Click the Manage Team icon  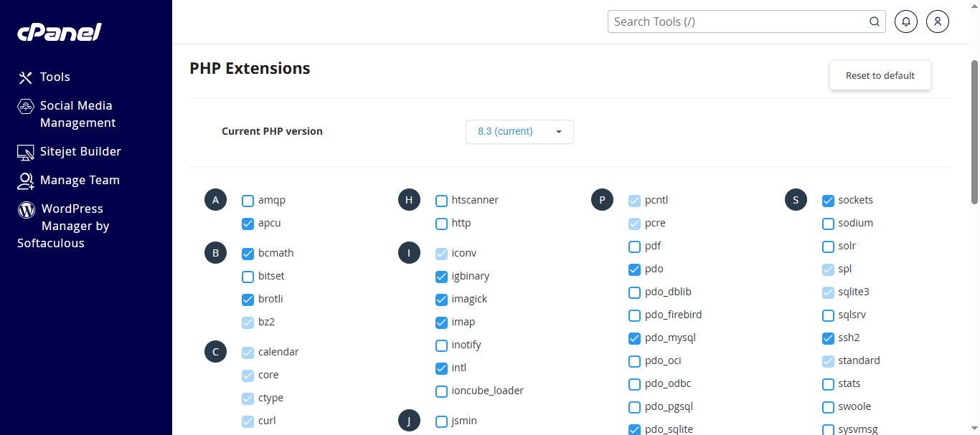[x=26, y=181]
